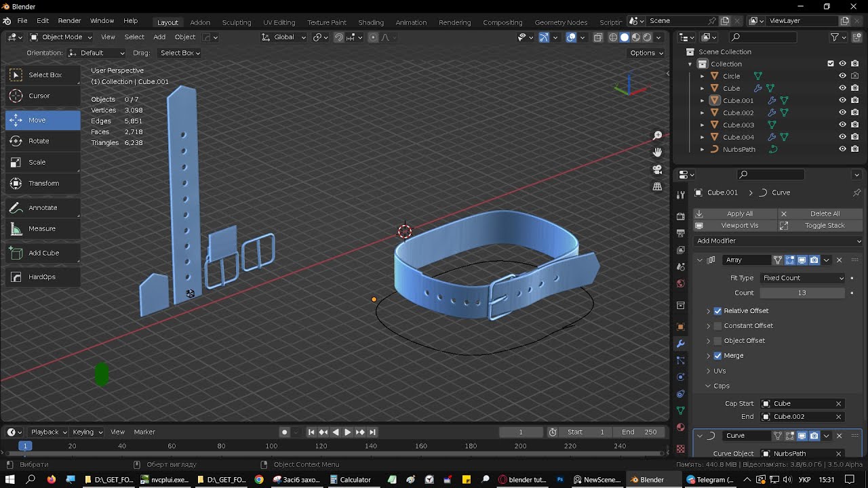Enable Constant Offset checkbox
This screenshot has width=868, height=488.
tap(718, 325)
